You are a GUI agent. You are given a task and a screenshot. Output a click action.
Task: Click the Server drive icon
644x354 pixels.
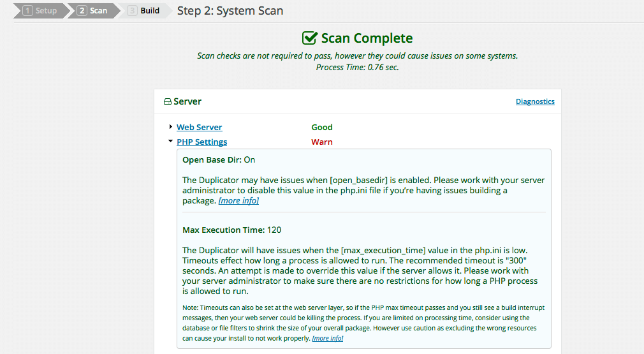point(168,101)
